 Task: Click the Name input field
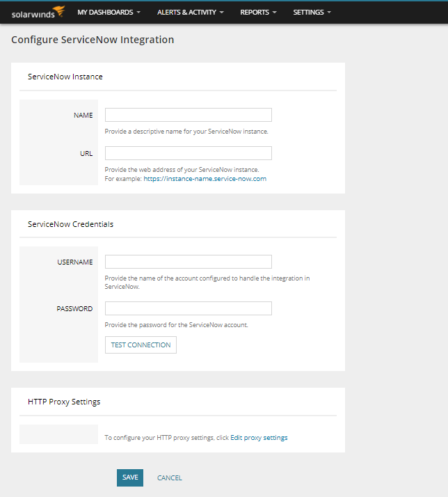click(188, 115)
